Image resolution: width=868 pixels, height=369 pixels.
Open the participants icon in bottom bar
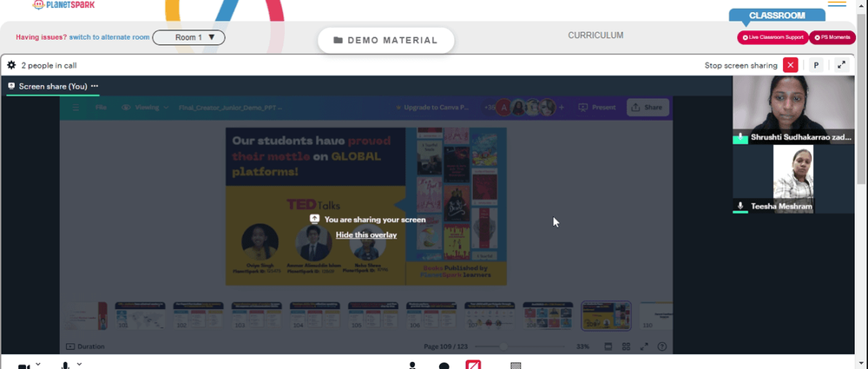click(x=411, y=366)
